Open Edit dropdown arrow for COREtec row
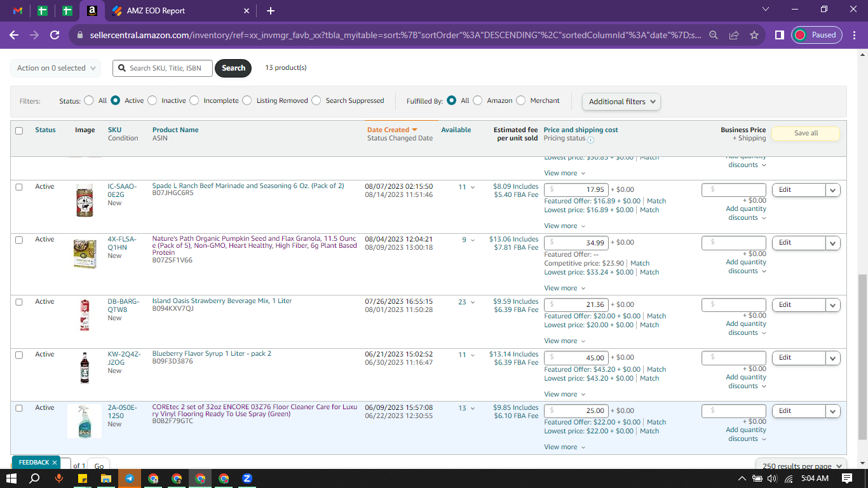This screenshot has width=868, height=488. click(833, 411)
